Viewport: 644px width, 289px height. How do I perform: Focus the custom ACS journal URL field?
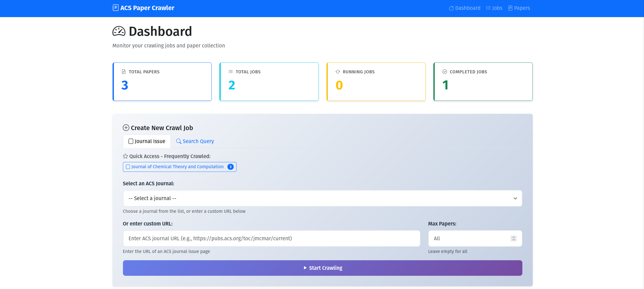272,238
